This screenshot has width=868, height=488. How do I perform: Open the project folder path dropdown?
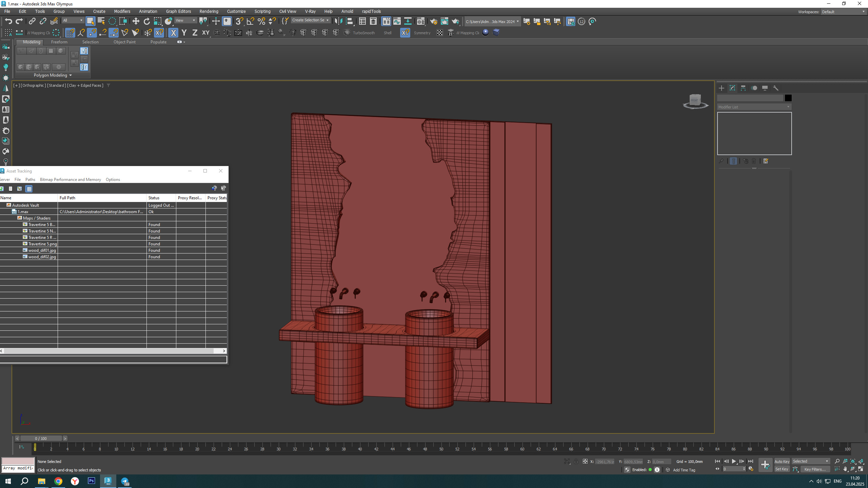click(492, 21)
